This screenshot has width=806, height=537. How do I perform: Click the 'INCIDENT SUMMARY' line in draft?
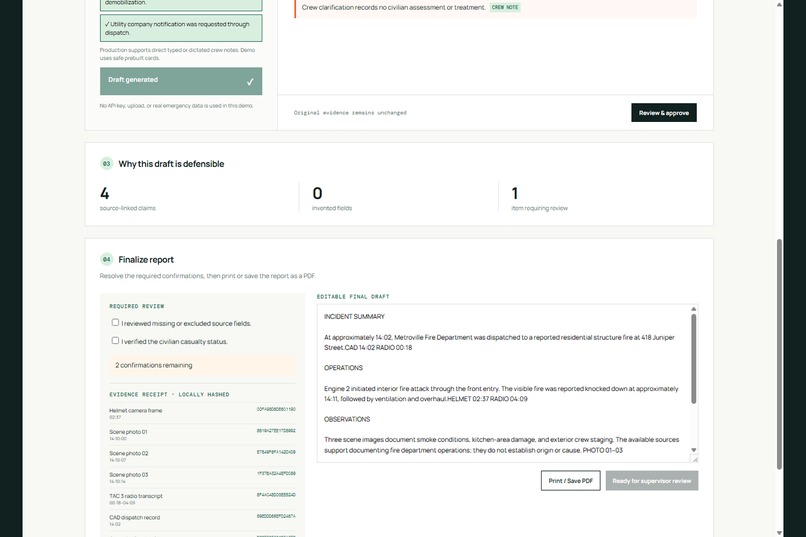[x=354, y=317]
